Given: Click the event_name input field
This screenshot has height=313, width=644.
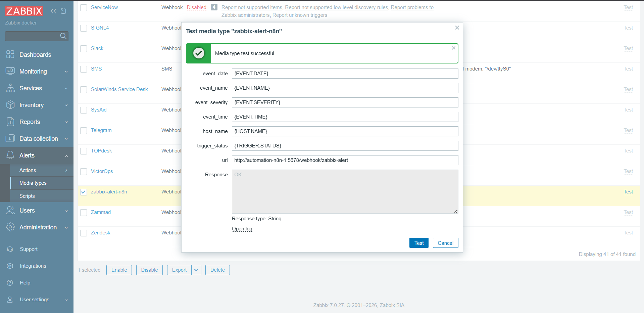Looking at the screenshot, I should 345,88.
